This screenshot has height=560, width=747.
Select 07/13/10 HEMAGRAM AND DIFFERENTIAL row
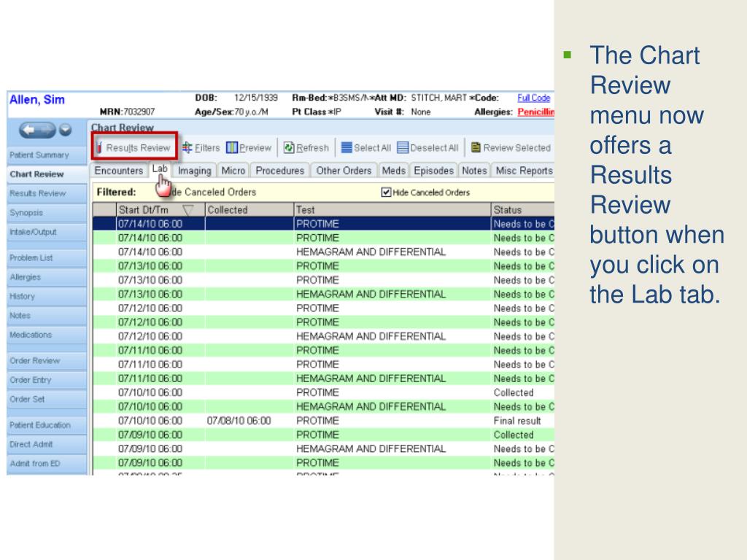point(323,295)
